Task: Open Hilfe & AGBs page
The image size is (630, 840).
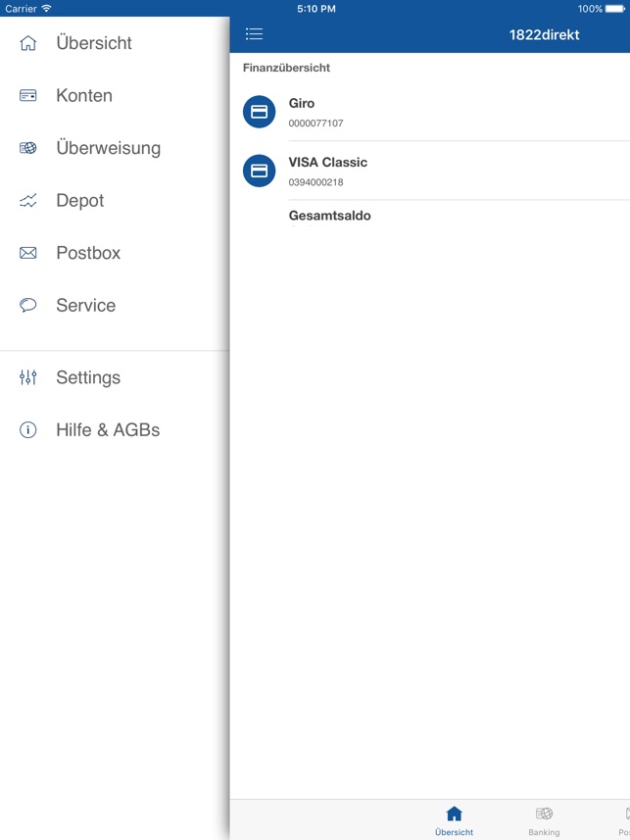Action: [x=108, y=430]
